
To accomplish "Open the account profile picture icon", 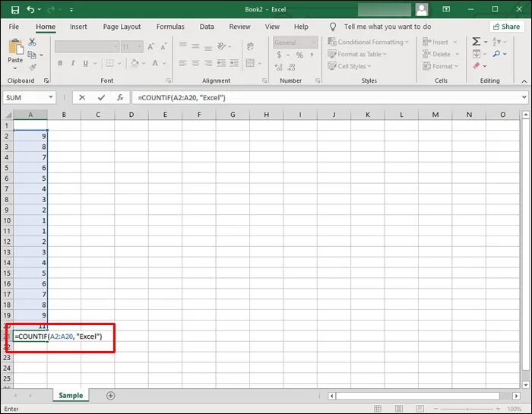I will pyautogui.click(x=422, y=9).
